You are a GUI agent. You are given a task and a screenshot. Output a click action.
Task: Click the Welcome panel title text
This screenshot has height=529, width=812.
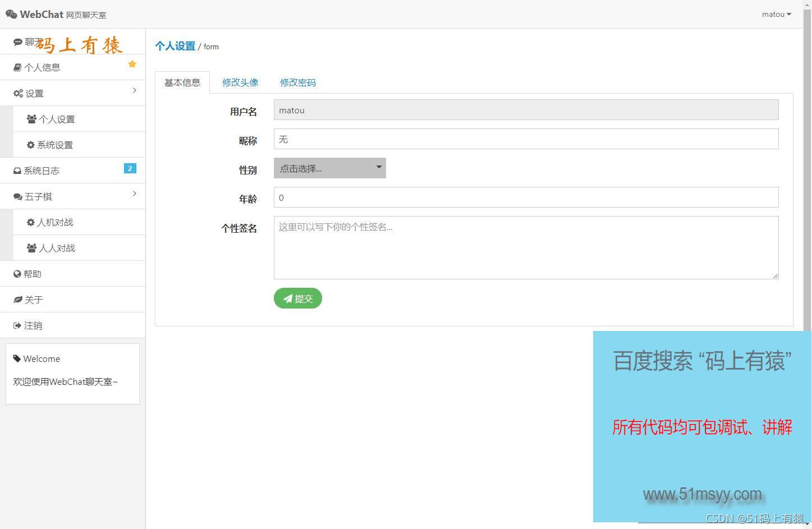tap(42, 358)
